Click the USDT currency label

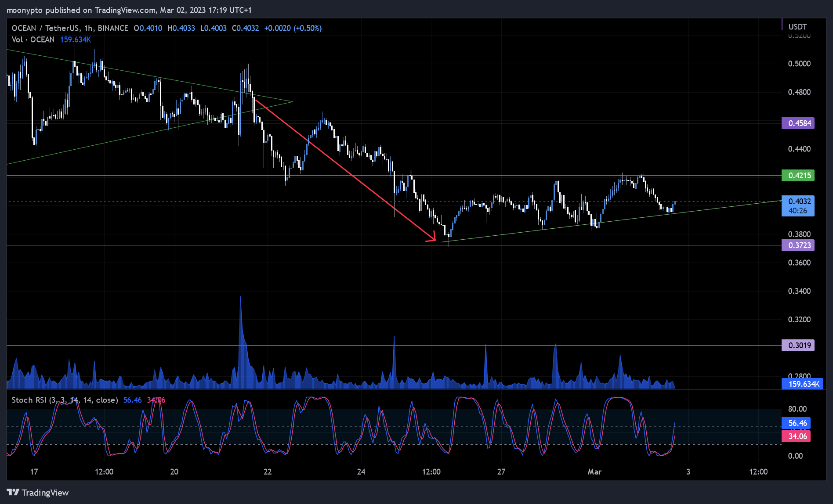click(797, 27)
